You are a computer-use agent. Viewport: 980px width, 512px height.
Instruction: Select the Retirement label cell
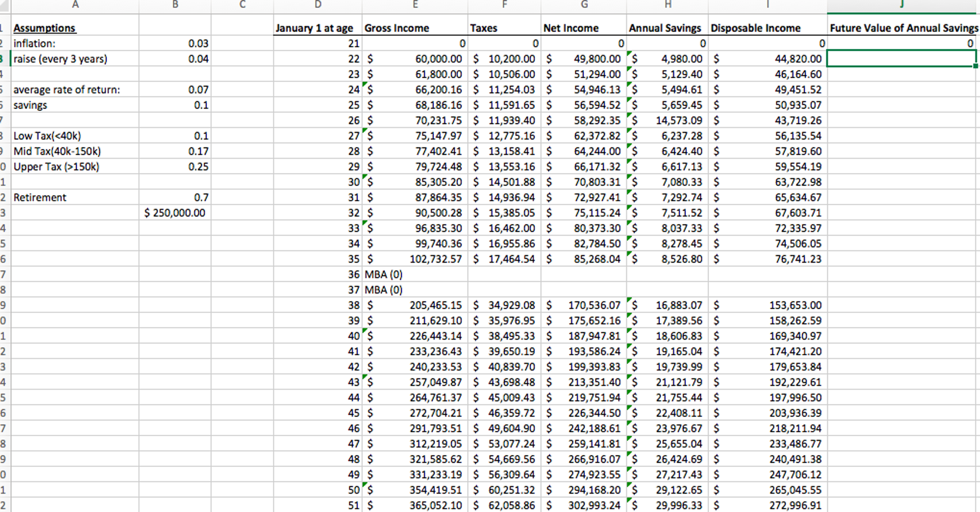click(75, 197)
